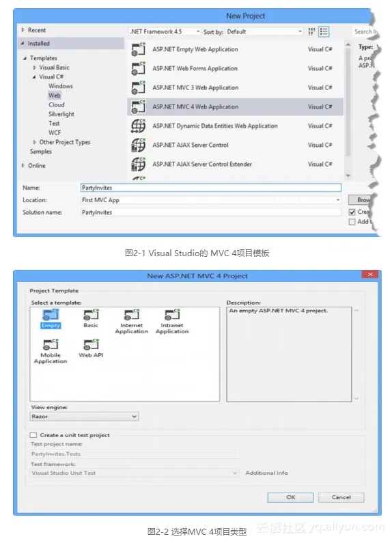Enable Create a unit test project
The width and height of the screenshot is (392, 541).
point(33,435)
